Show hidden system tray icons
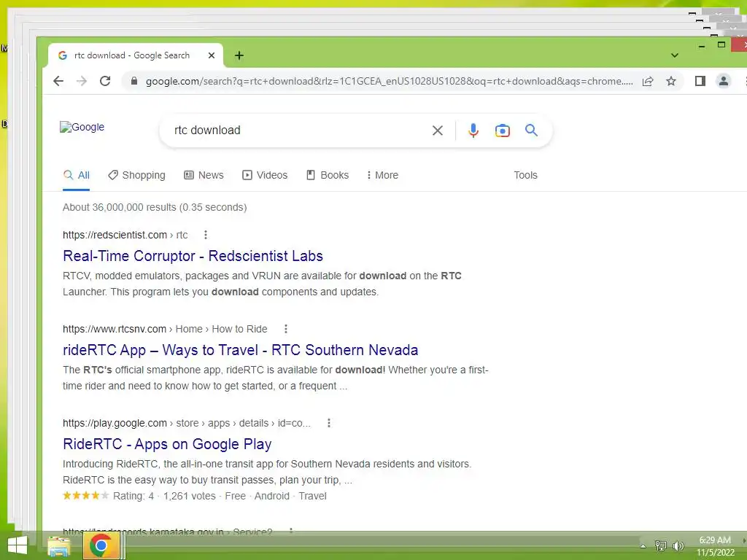 643,546
